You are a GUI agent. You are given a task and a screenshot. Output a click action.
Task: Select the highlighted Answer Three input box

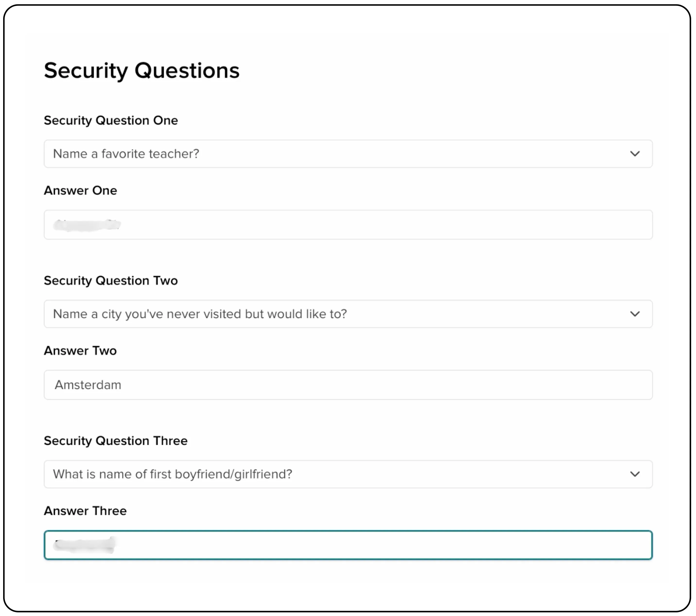tap(347, 545)
